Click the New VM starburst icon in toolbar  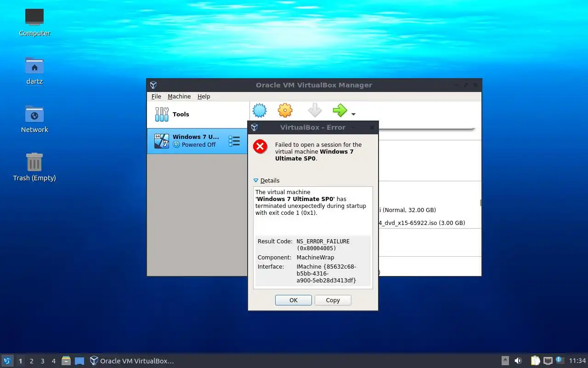(x=260, y=110)
